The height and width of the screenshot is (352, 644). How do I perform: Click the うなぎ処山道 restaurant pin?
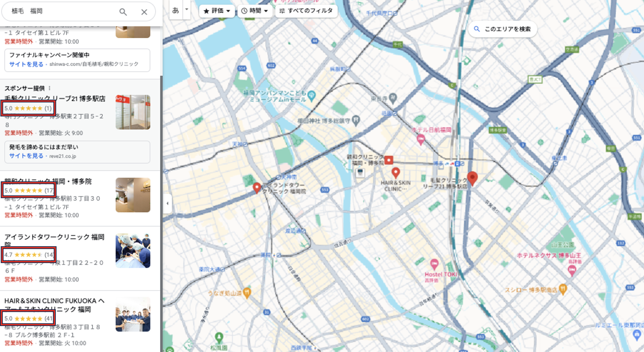[x=247, y=292]
